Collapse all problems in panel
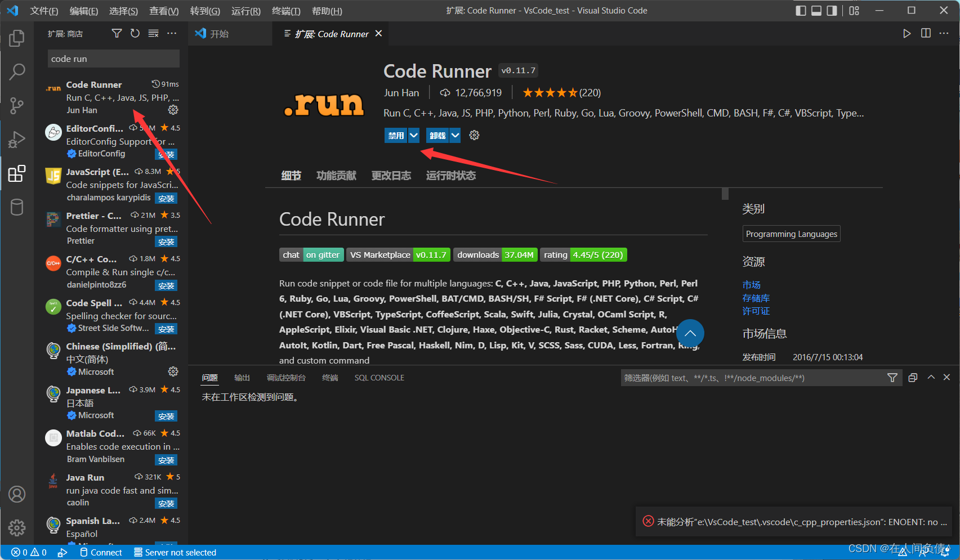This screenshot has width=960, height=560. point(913,378)
